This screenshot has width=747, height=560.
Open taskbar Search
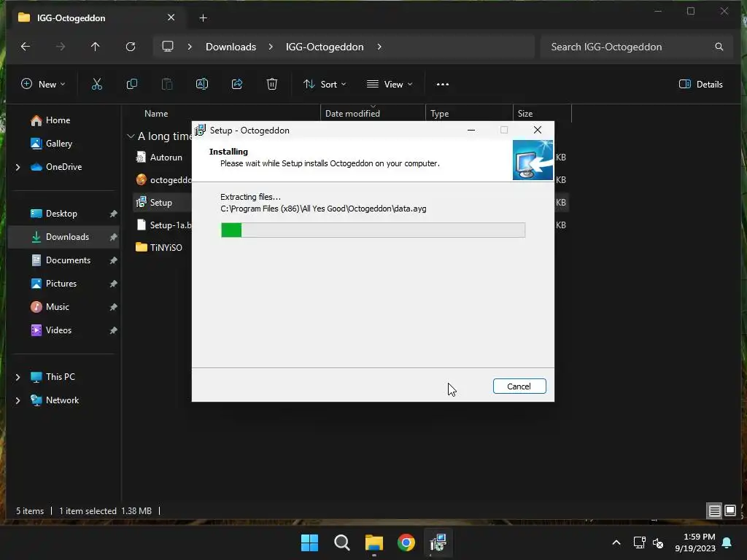(341, 542)
